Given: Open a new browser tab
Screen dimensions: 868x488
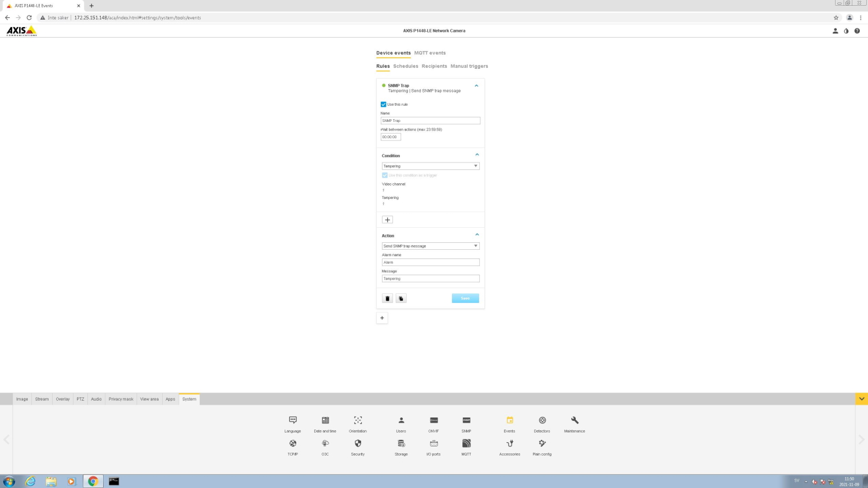Looking at the screenshot, I should [x=91, y=6].
